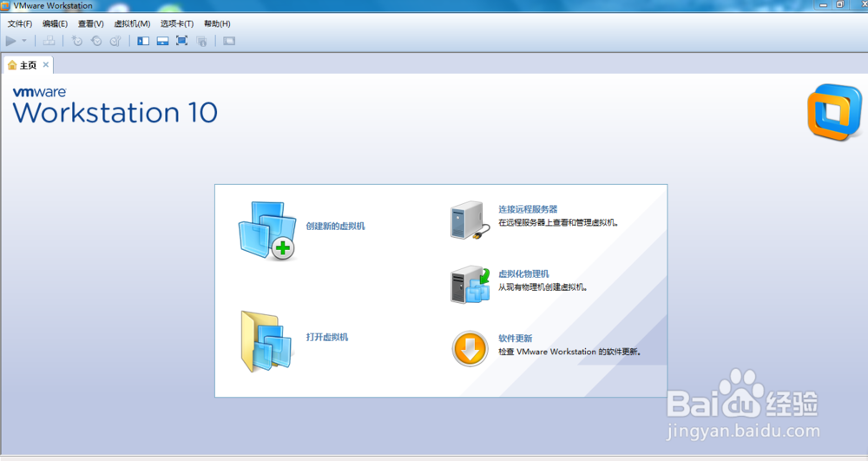Click the 虚拟化物理机 link
The width and height of the screenshot is (868, 461).
[523, 274]
